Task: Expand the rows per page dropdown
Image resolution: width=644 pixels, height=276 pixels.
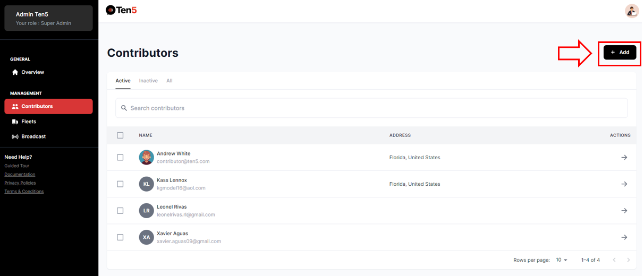Action: (x=562, y=260)
